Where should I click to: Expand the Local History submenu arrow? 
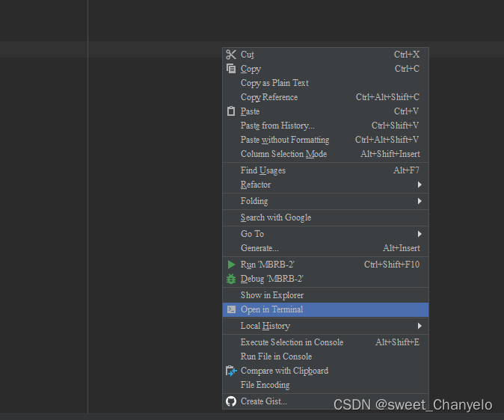420,326
